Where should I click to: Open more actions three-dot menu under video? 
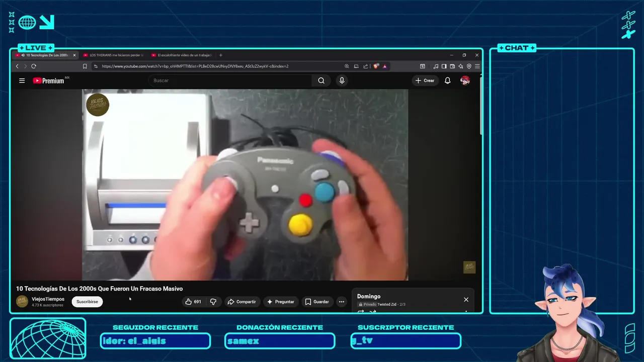tap(342, 302)
